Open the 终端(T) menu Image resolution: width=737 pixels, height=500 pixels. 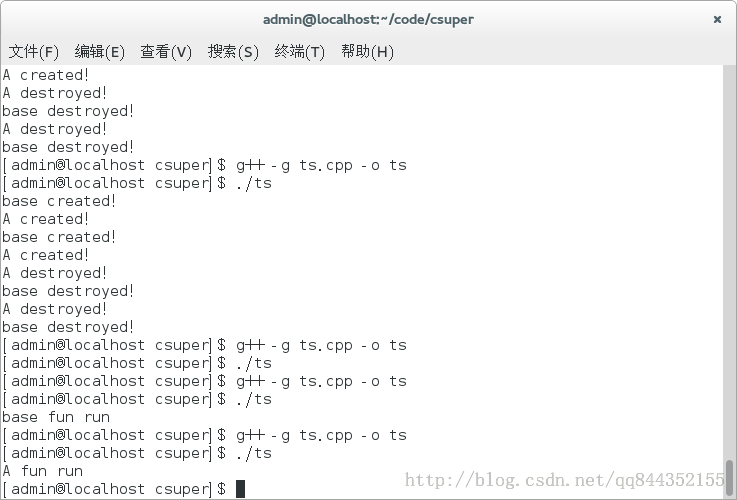(x=299, y=51)
